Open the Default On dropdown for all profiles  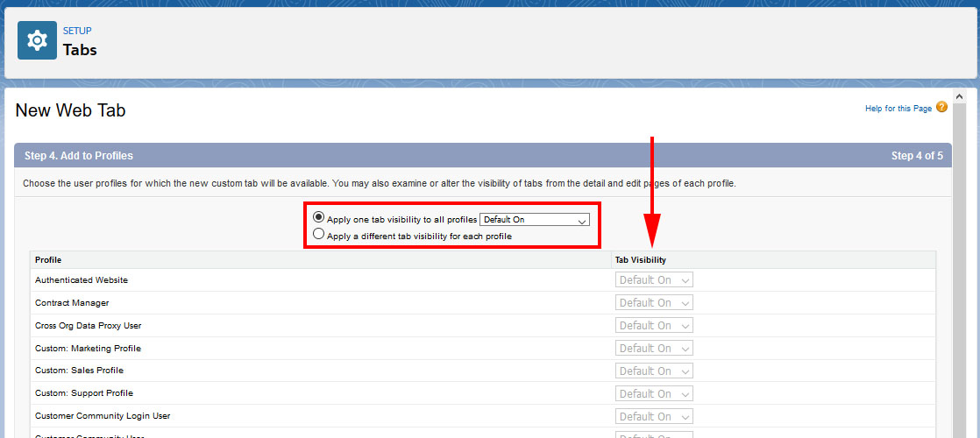(535, 220)
